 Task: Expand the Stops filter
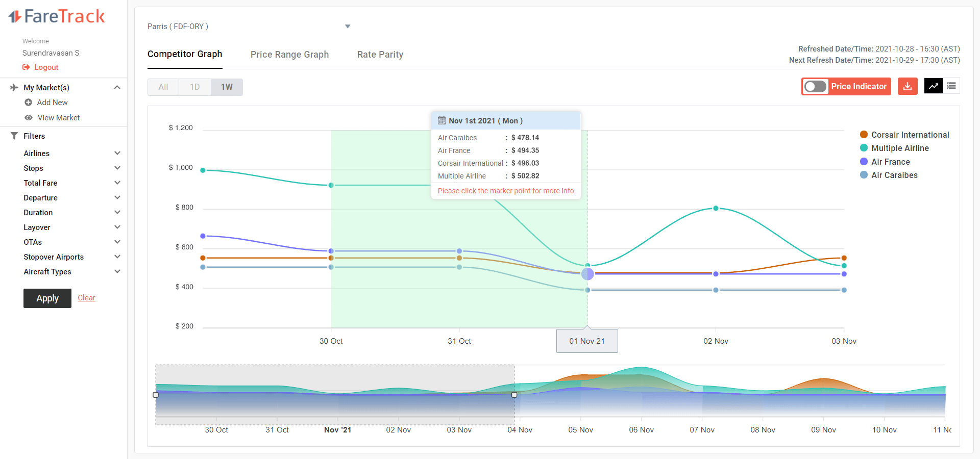(x=117, y=168)
